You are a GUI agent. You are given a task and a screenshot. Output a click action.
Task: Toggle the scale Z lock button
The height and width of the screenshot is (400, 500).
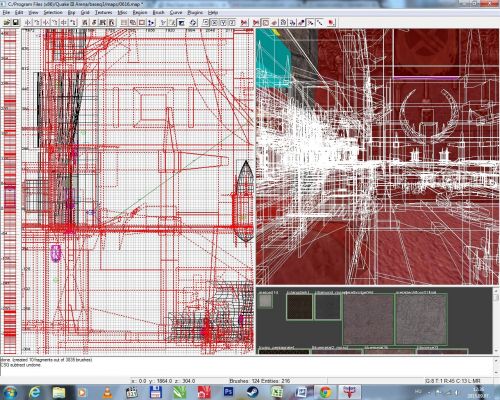click(x=232, y=23)
